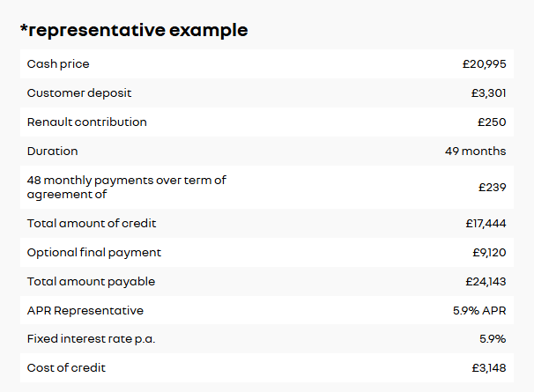Select the 48 monthly payments label
Screen dimensions: 534x392
126,187
